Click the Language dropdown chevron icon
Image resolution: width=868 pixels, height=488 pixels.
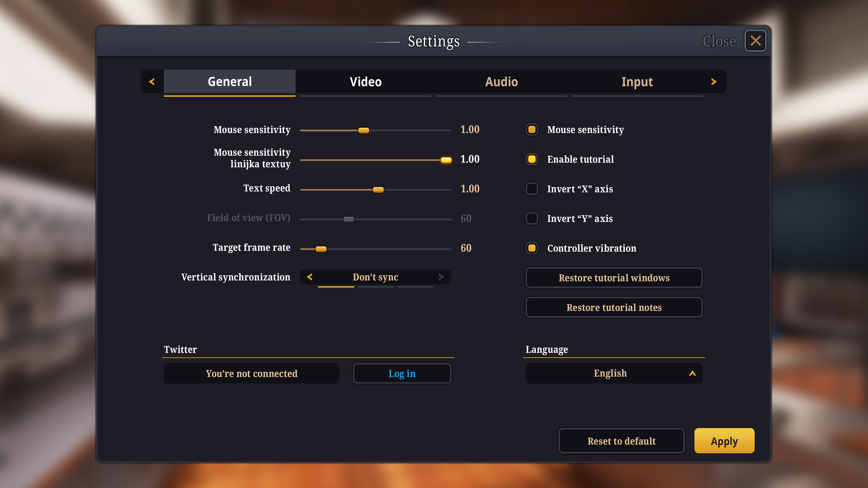click(x=692, y=373)
